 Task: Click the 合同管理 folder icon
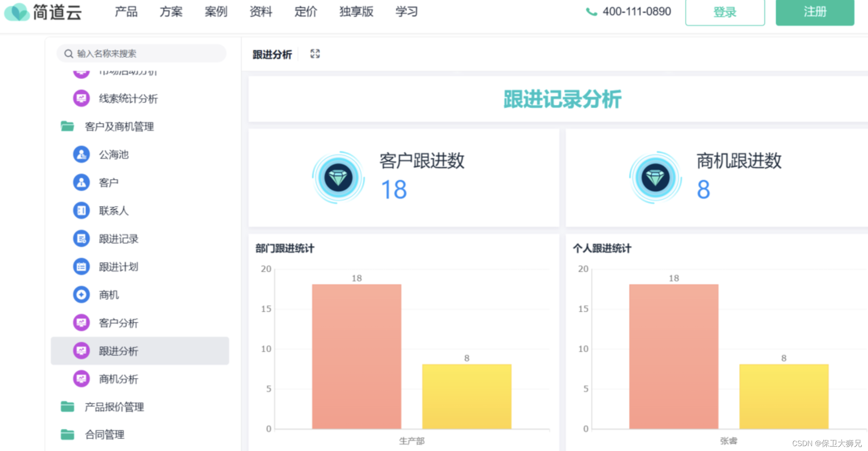pyautogui.click(x=67, y=434)
